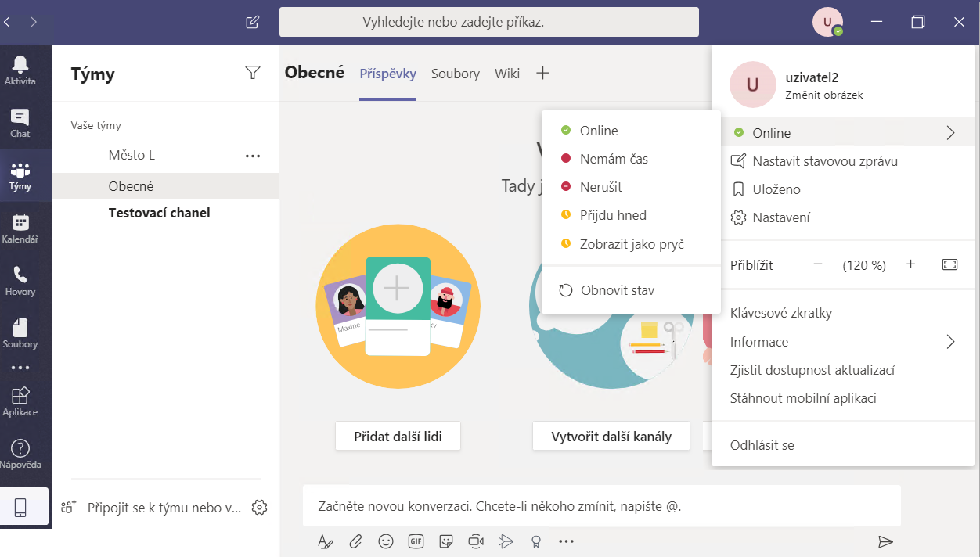Attach a file with the paperclip
The image size is (980, 557).
[355, 541]
